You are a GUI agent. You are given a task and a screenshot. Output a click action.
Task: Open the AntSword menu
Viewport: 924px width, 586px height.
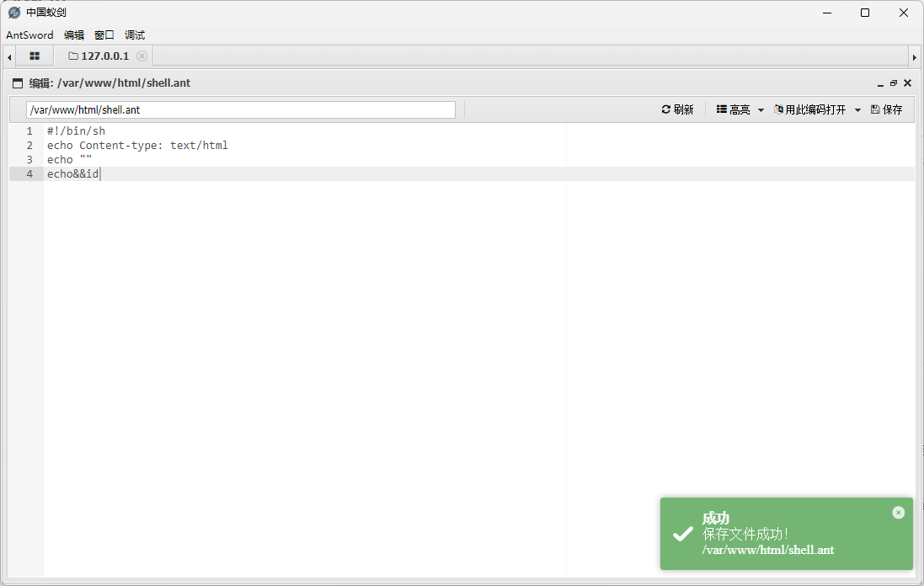point(29,35)
